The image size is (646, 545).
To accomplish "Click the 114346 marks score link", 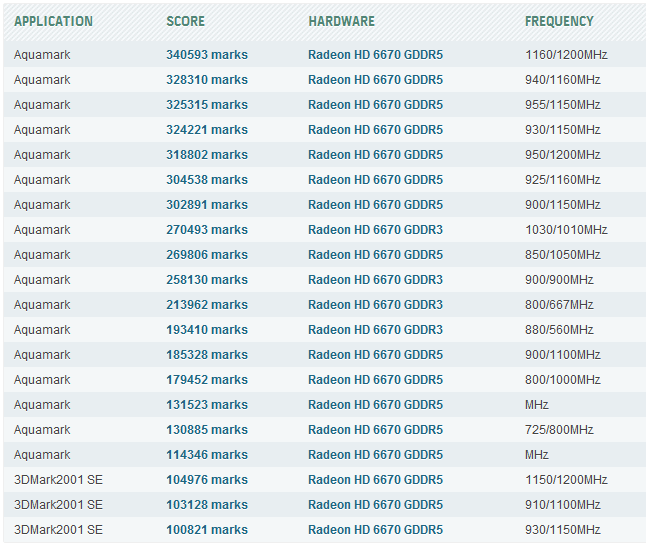I will pyautogui.click(x=206, y=455).
